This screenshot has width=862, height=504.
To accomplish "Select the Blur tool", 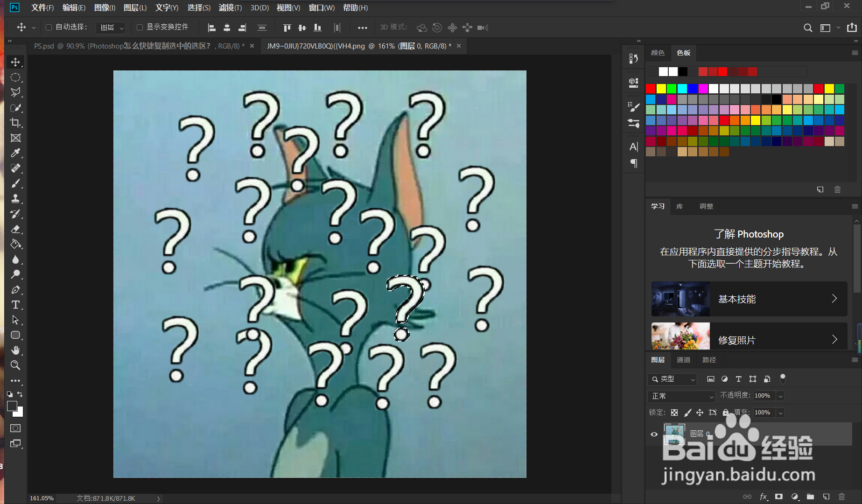I will (15, 259).
